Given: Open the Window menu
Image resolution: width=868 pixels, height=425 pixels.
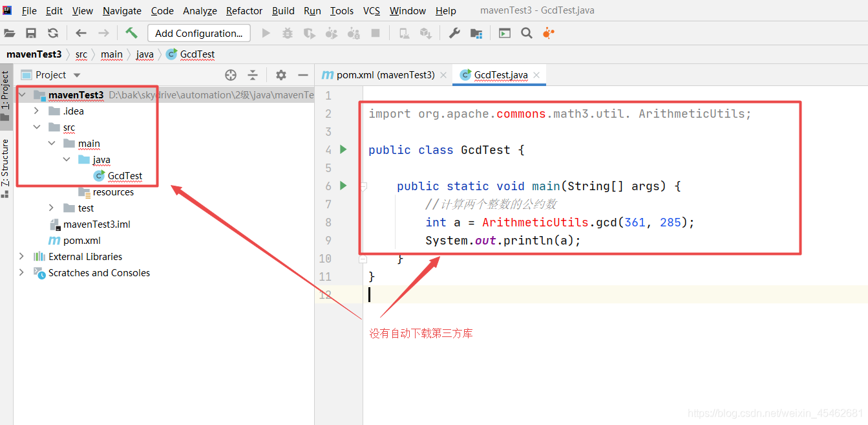Looking at the screenshot, I should [408, 11].
